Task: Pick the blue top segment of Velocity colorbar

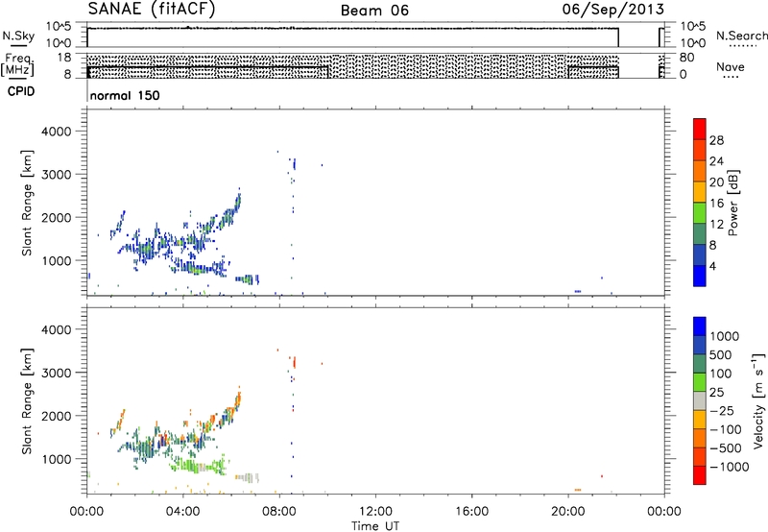Action: [700, 326]
